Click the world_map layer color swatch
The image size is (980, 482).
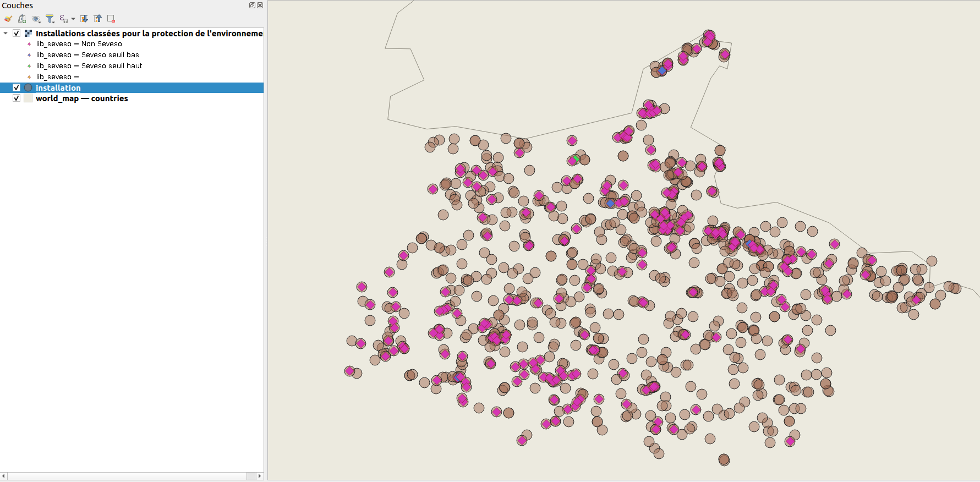(x=28, y=98)
